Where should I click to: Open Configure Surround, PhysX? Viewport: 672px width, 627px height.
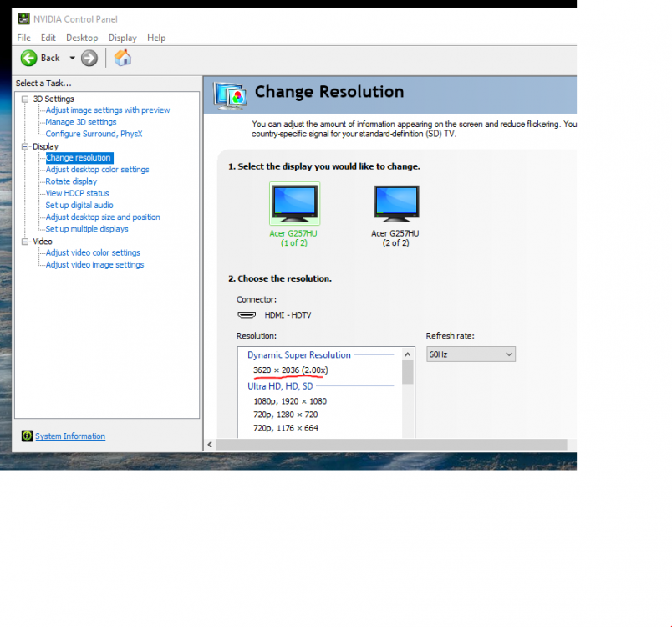(94, 134)
